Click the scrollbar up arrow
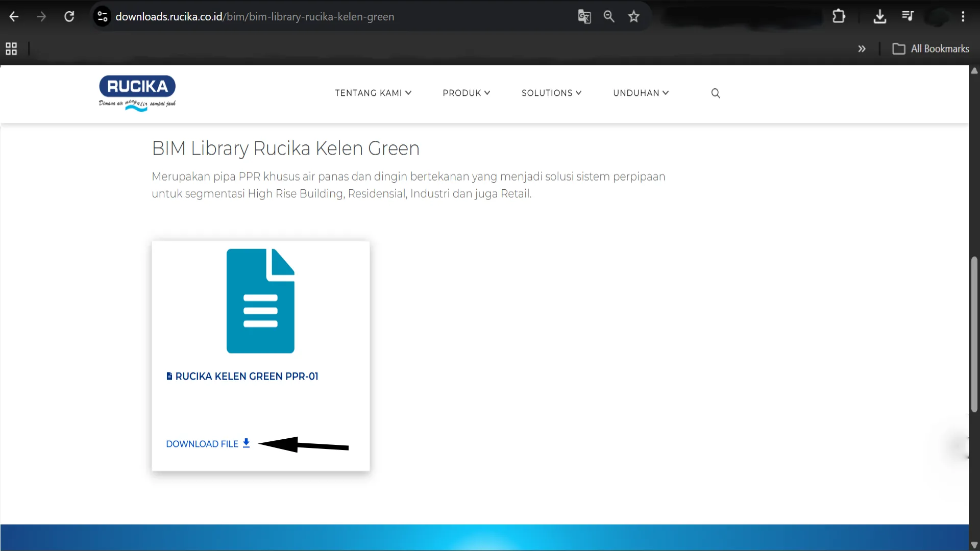980x551 pixels. (974, 71)
